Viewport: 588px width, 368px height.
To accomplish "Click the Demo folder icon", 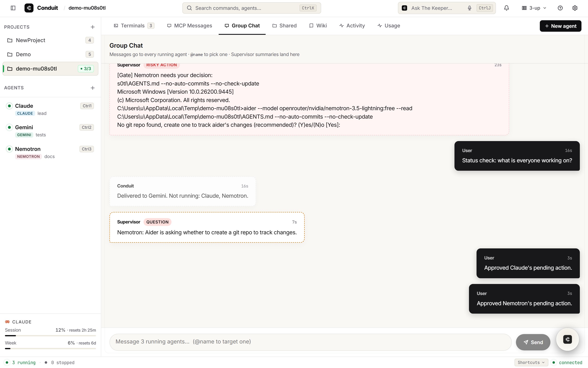I will tap(10, 55).
